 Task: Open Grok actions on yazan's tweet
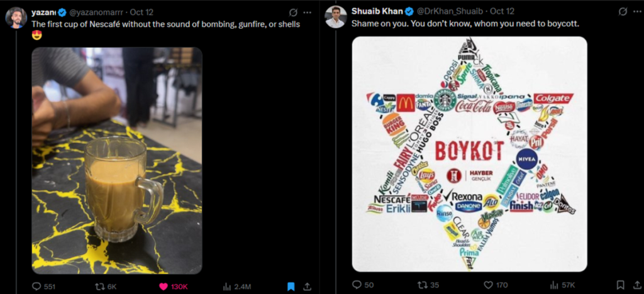pos(292,13)
